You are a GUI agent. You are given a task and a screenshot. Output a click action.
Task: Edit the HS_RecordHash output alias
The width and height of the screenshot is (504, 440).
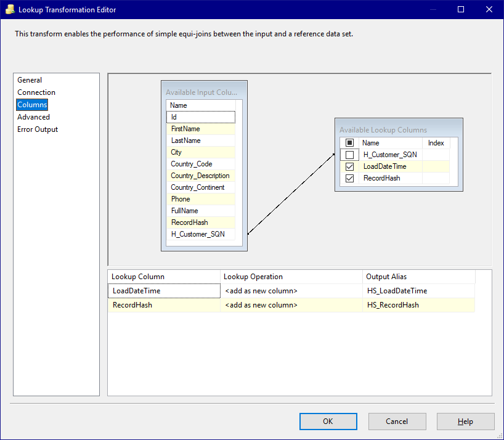pos(418,305)
